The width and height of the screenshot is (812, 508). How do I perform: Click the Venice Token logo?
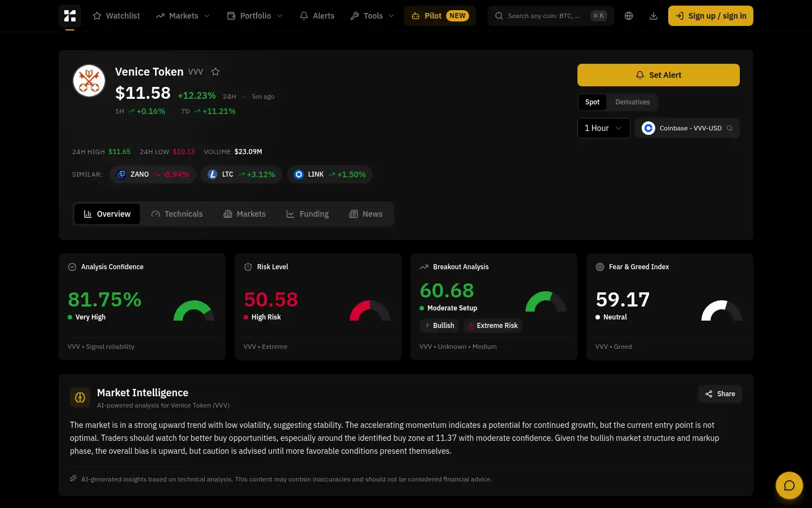click(x=89, y=81)
